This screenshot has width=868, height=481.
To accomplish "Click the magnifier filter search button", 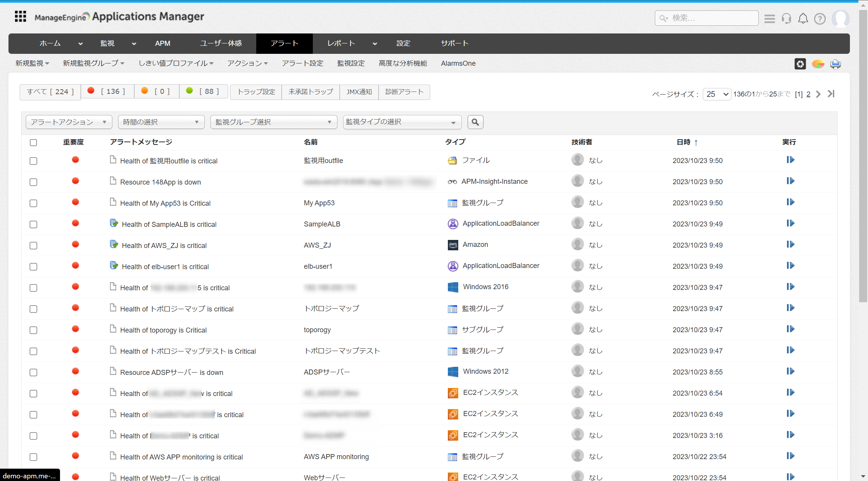I will coord(475,122).
